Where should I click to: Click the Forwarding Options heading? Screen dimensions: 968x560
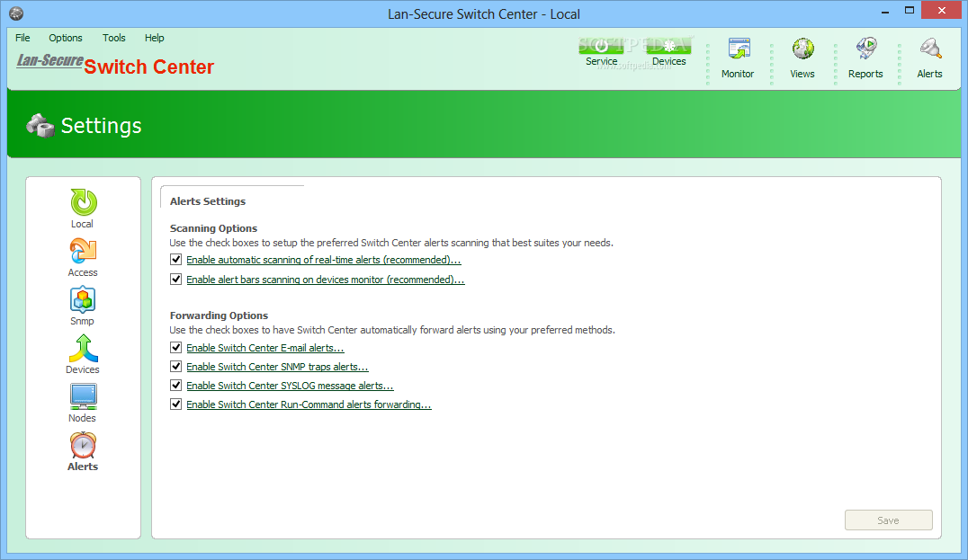point(220,316)
